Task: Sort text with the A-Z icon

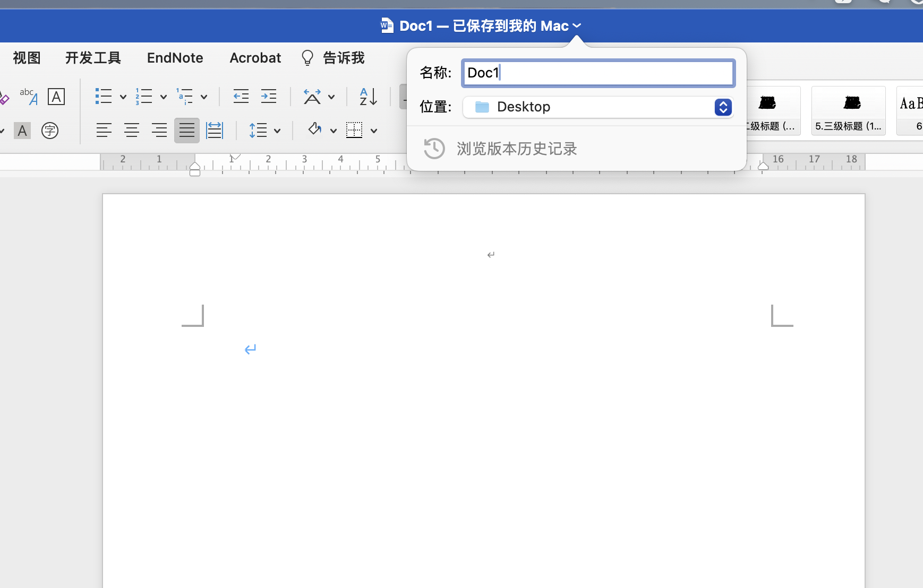Action: [x=368, y=97]
